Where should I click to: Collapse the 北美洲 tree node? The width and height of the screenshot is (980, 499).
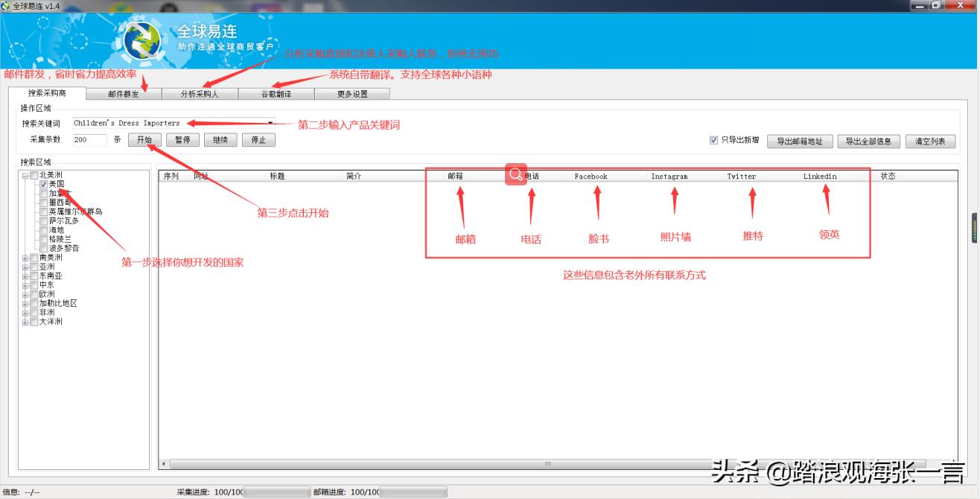tap(24, 175)
